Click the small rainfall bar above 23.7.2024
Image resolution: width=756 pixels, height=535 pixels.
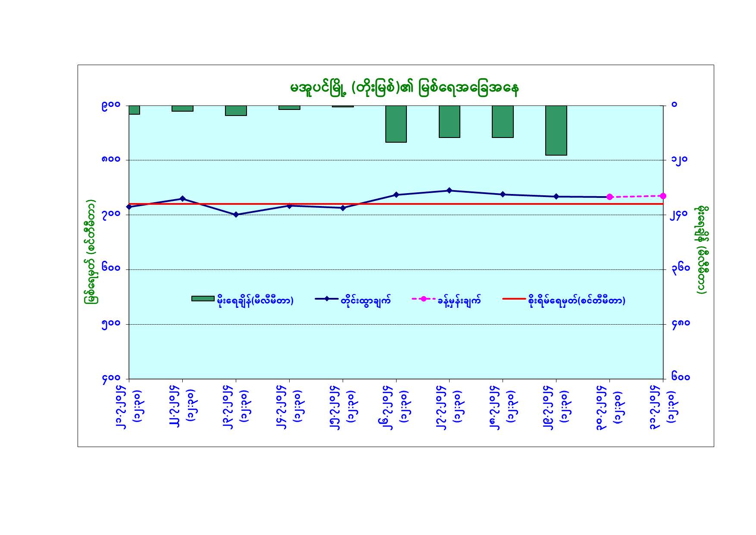(x=236, y=110)
